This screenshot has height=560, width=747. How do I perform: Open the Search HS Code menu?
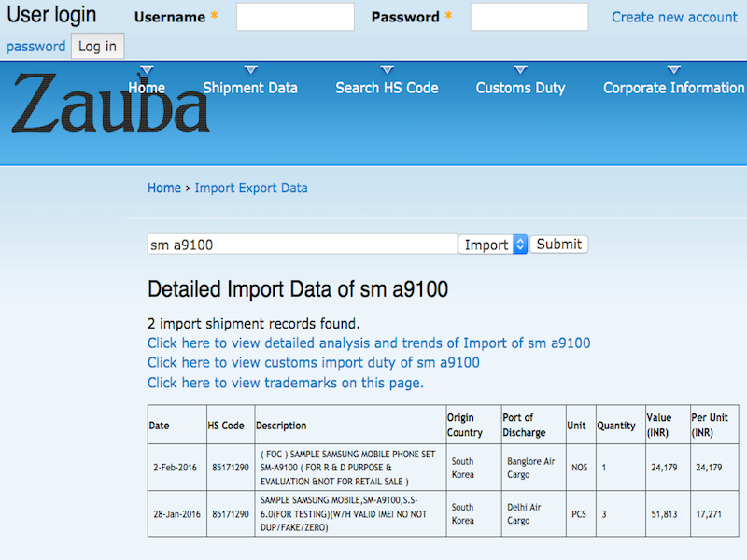pyautogui.click(x=387, y=88)
